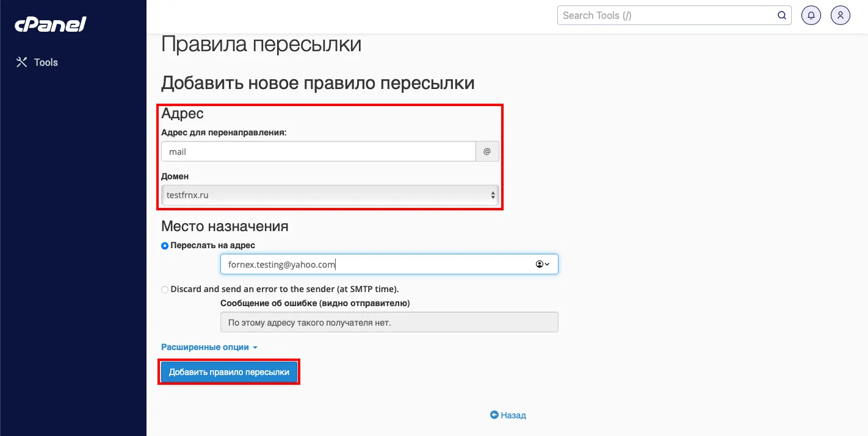
Task: Click the 'Домен' label
Action: [175, 176]
